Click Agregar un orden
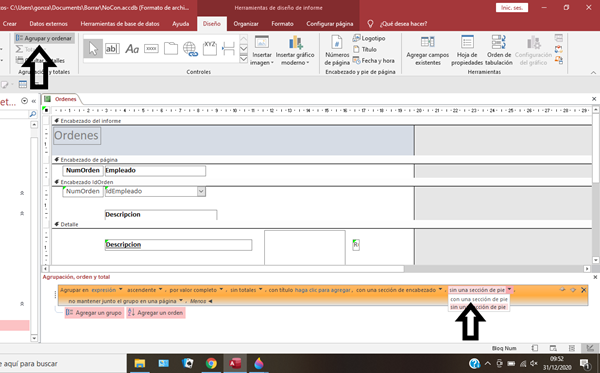 156,313
